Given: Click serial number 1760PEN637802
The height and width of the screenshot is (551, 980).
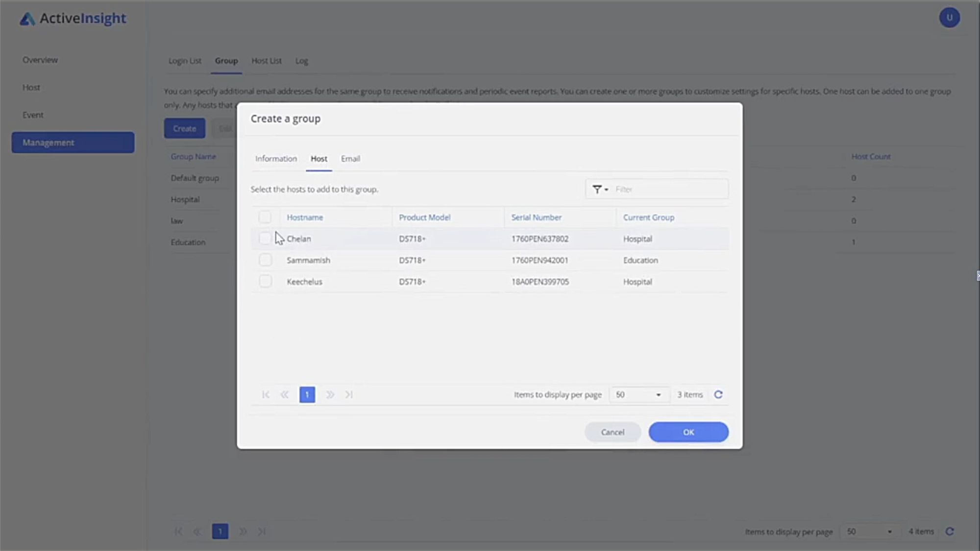Looking at the screenshot, I should click(x=540, y=239).
